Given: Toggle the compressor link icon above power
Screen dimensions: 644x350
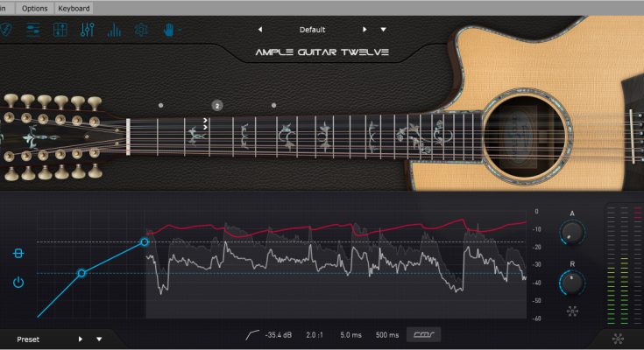Looking at the screenshot, I should pyautogui.click(x=18, y=253).
